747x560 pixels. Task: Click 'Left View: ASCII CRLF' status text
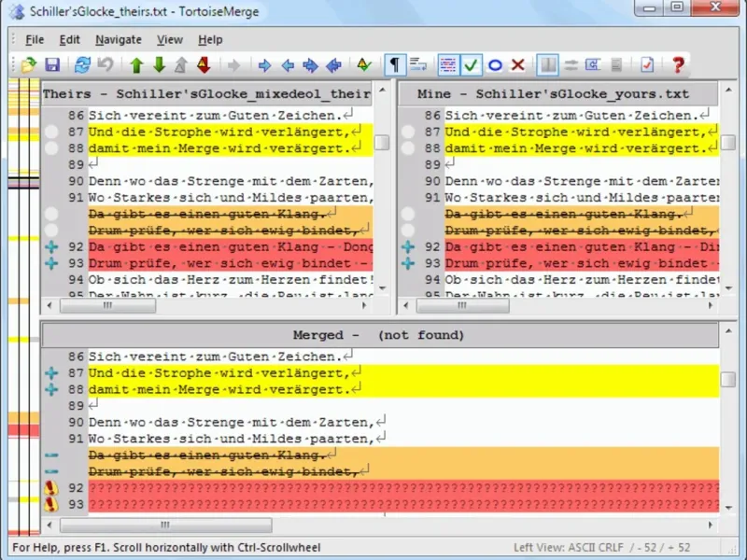(569, 548)
